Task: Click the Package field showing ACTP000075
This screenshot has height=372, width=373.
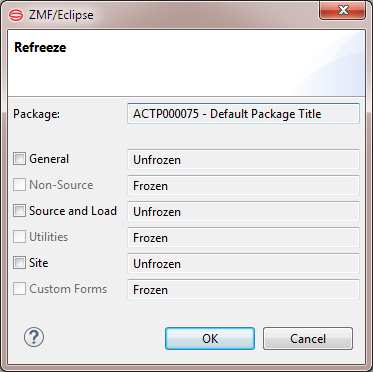Action: pyautogui.click(x=243, y=114)
